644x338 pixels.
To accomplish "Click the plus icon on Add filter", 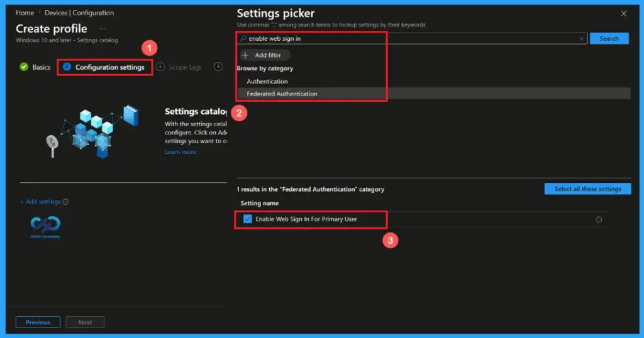I will point(245,55).
